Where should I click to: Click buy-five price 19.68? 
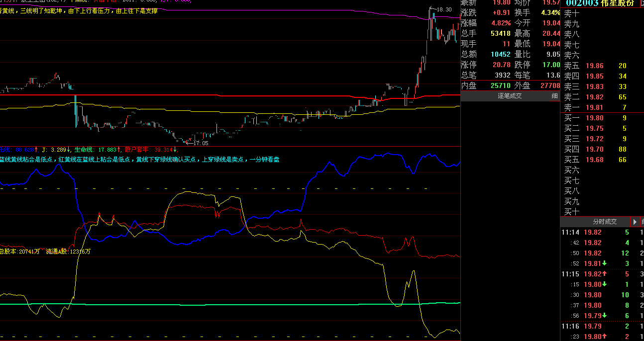[x=594, y=160]
